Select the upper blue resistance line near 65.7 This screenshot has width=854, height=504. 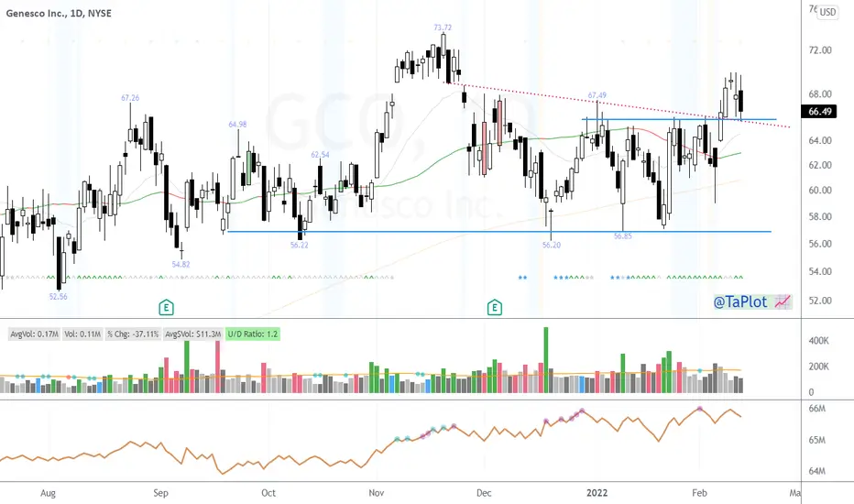click(679, 119)
